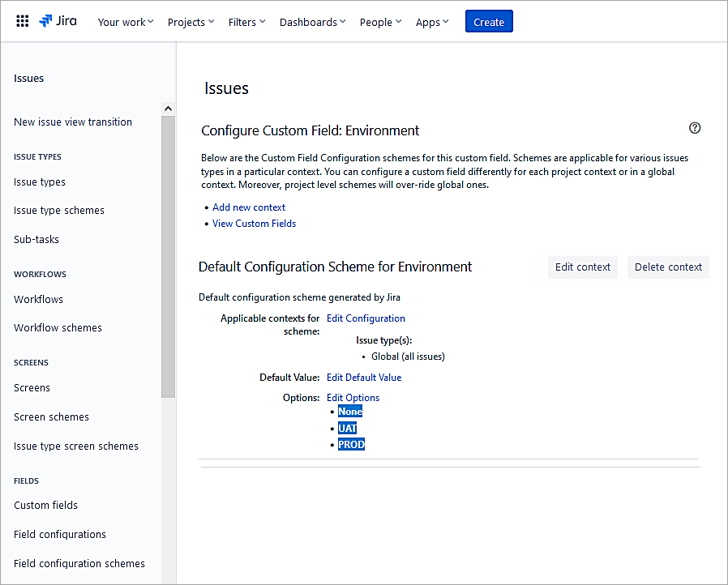
Task: Click the Edit context button
Action: coord(582,267)
